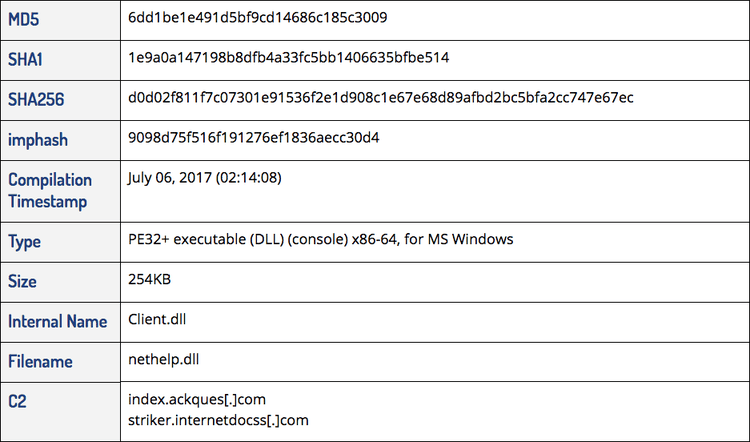The image size is (750, 442).
Task: Select the MD5 hash value 6dd1be1e...
Action: click(259, 18)
